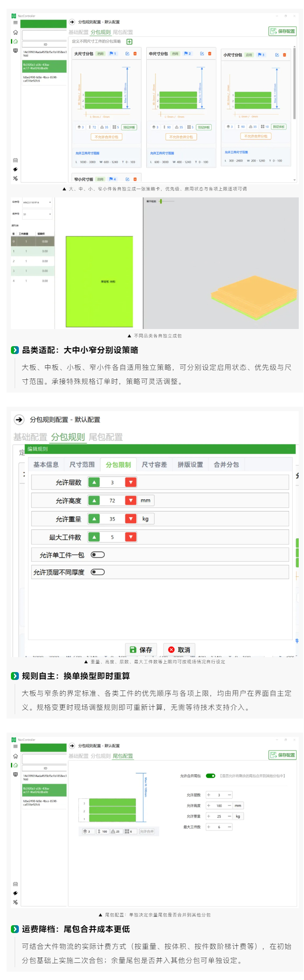Click calendar icon in 尾包配置 window sidebar

click(x=15, y=883)
